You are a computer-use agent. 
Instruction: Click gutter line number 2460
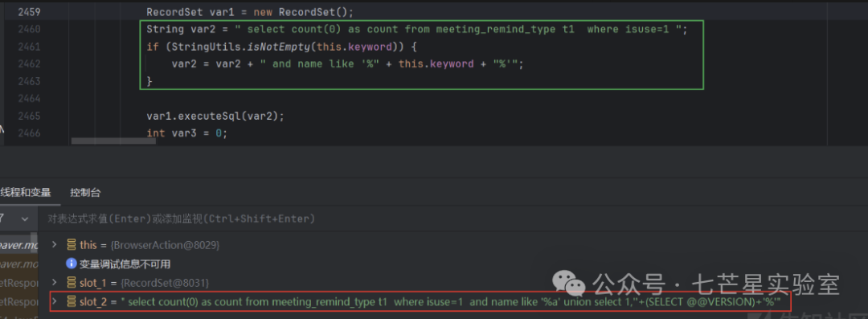pos(29,29)
